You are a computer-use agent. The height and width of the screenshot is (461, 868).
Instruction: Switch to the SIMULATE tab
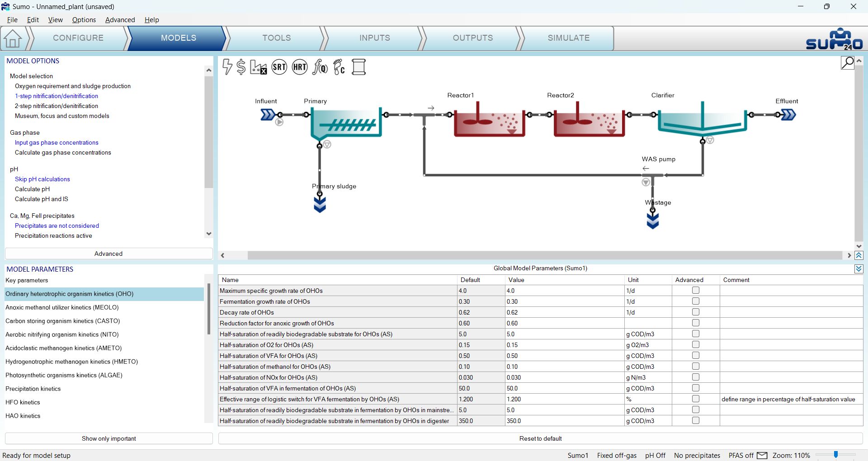point(569,38)
